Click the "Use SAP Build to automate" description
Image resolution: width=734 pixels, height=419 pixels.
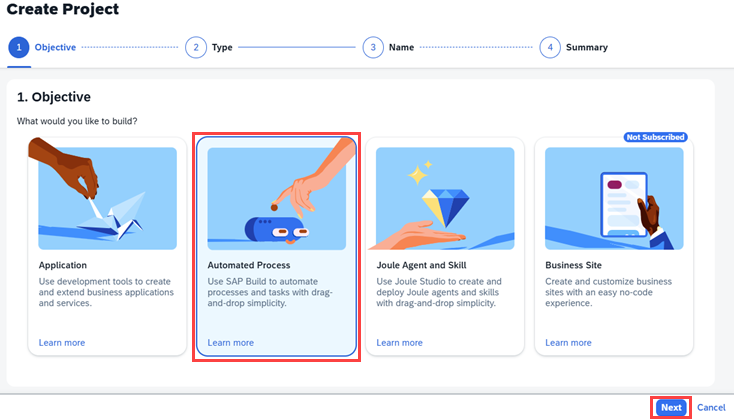[x=270, y=292]
